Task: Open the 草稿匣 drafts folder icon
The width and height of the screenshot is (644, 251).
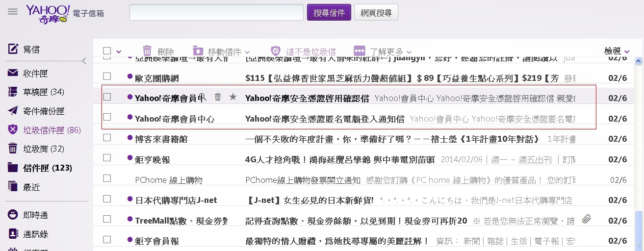Action: (13, 92)
